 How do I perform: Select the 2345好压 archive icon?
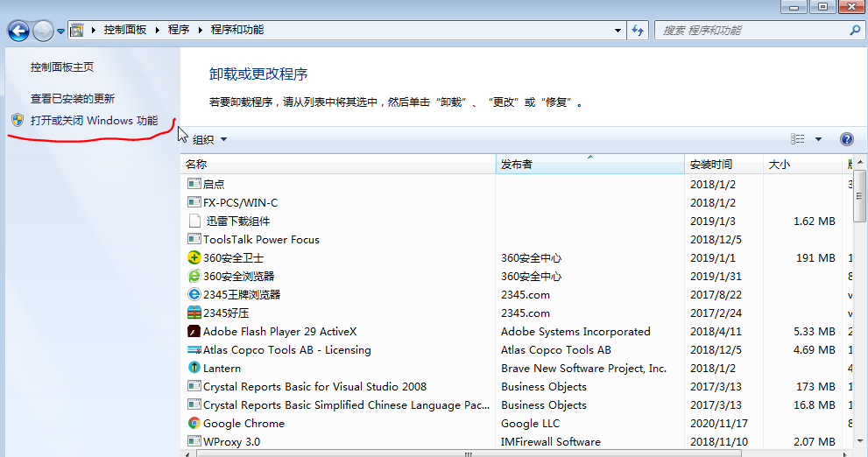[x=194, y=313]
